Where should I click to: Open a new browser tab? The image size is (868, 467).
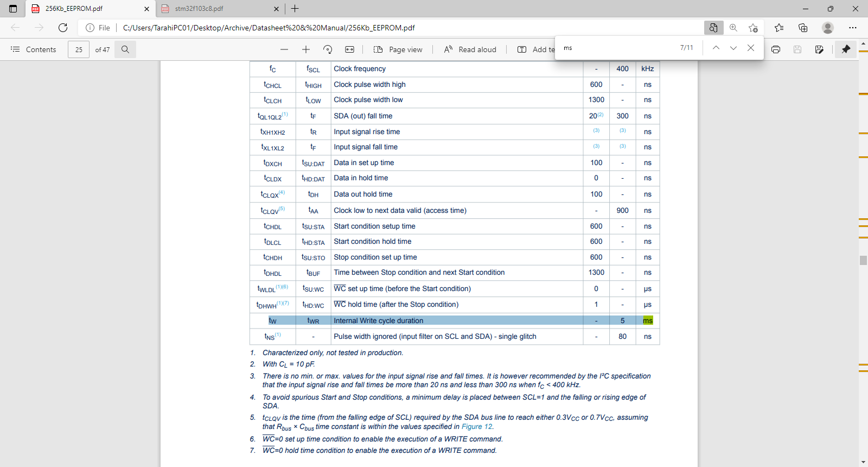click(295, 9)
